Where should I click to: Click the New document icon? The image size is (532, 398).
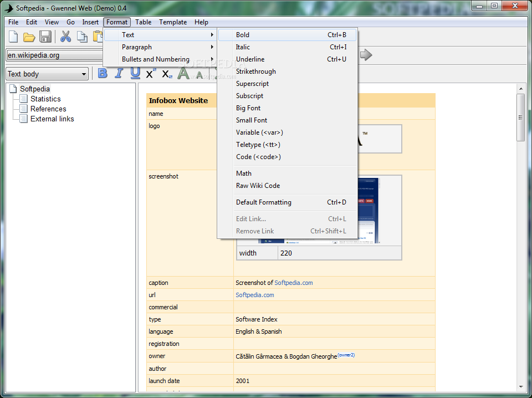[x=13, y=36]
